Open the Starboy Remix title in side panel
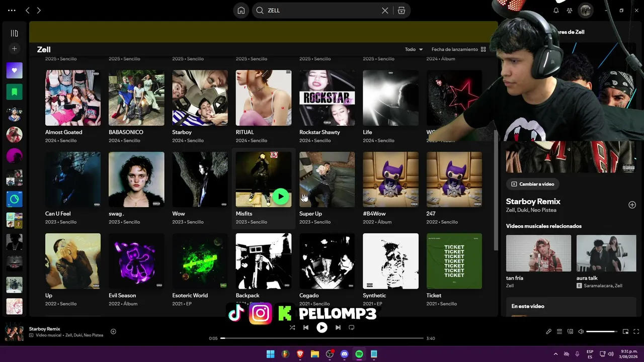The height and width of the screenshot is (362, 644). 533,202
